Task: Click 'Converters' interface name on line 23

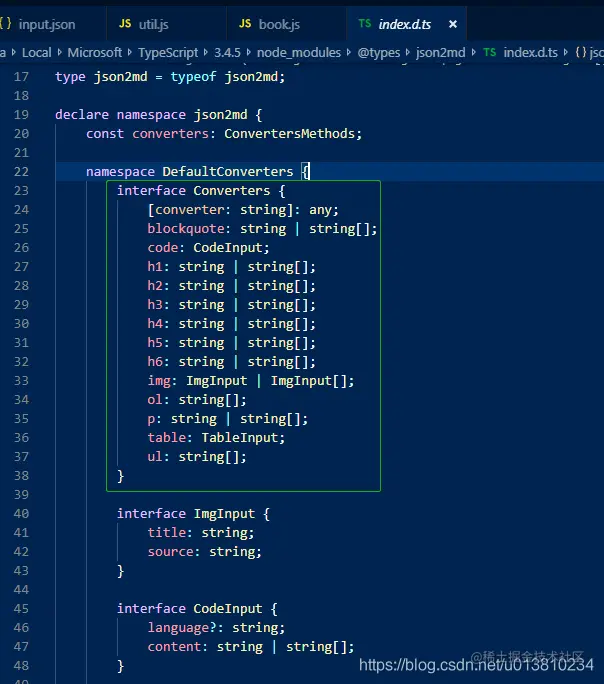Action: click(x=232, y=191)
